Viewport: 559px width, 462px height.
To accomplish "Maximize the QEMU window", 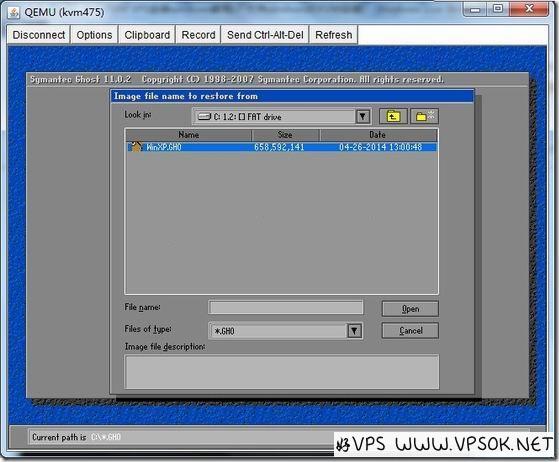I will point(498,9).
